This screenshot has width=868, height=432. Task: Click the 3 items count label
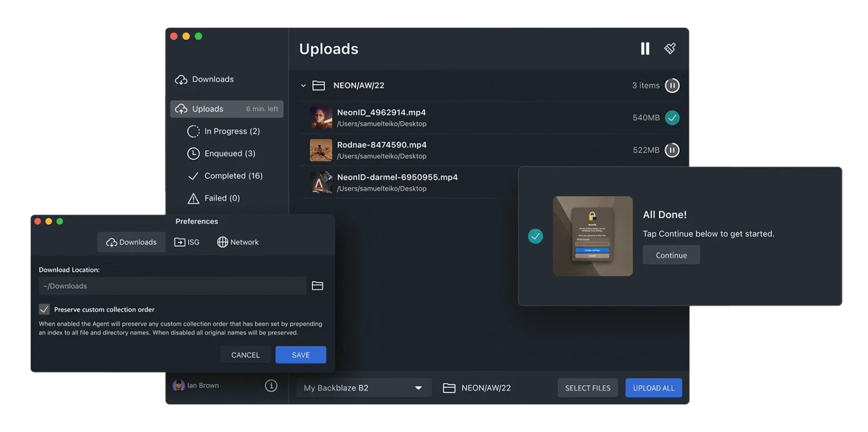coord(646,86)
